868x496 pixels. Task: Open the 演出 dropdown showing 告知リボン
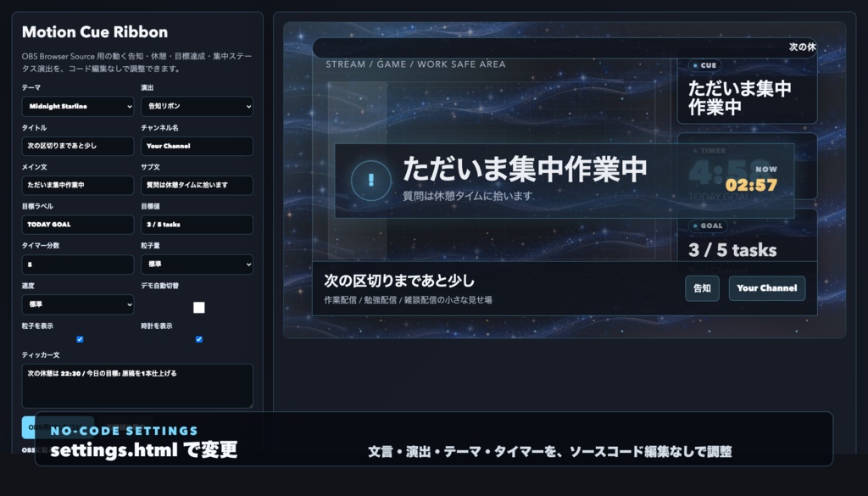tap(197, 106)
